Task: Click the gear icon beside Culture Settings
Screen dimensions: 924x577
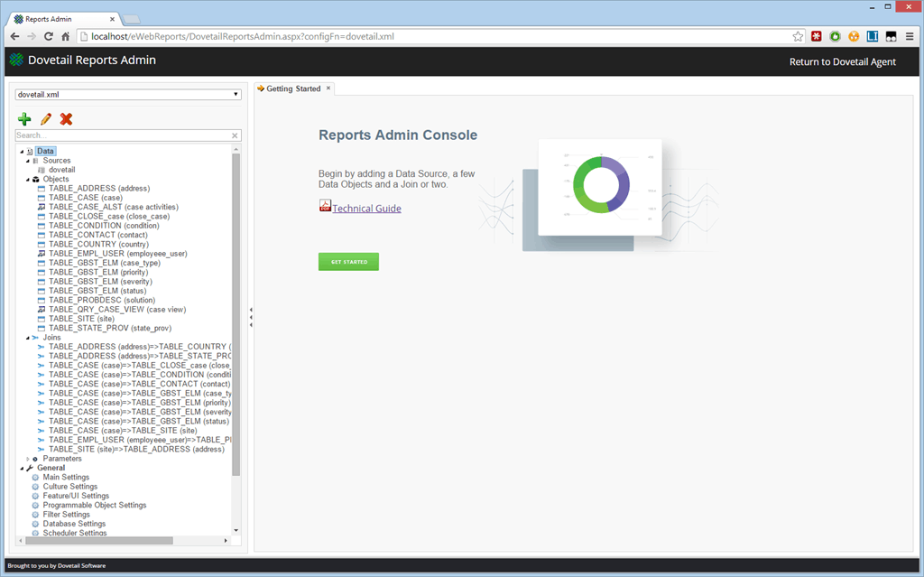Action: click(x=35, y=487)
